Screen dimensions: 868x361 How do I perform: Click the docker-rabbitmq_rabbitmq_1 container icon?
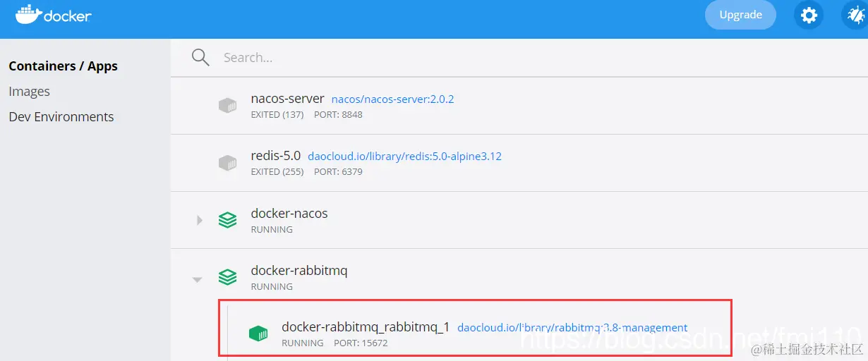tap(258, 334)
